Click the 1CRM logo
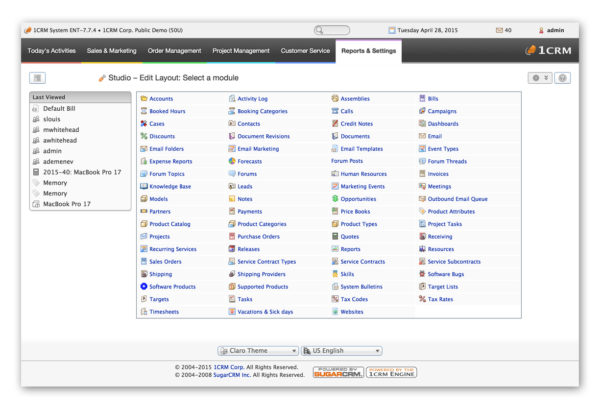 click(x=548, y=50)
